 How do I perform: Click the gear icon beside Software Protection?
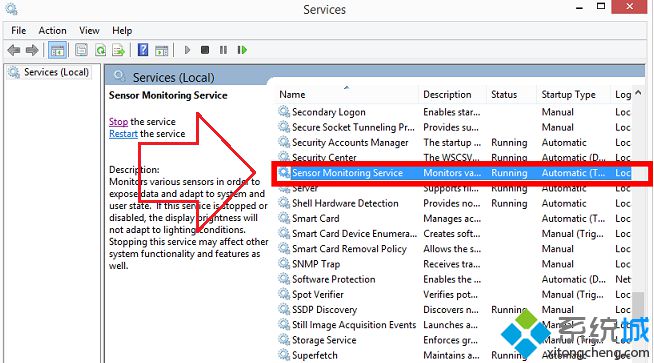284,279
